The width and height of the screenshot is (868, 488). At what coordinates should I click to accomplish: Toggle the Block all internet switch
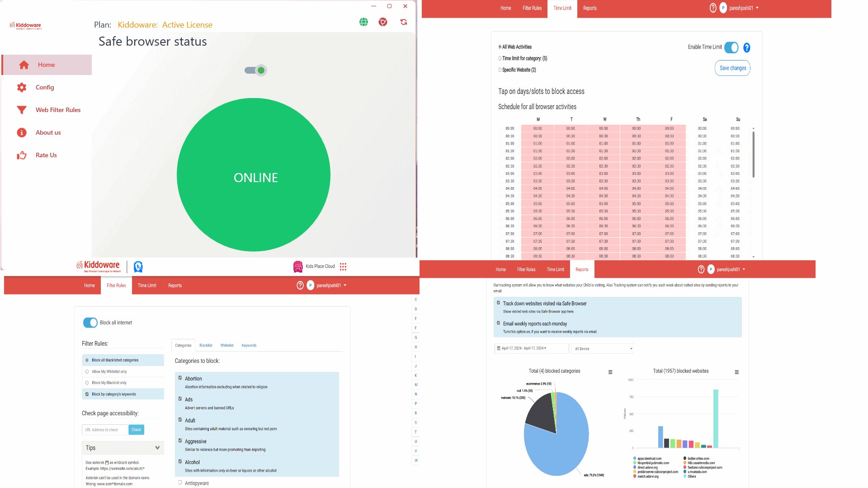(90, 323)
